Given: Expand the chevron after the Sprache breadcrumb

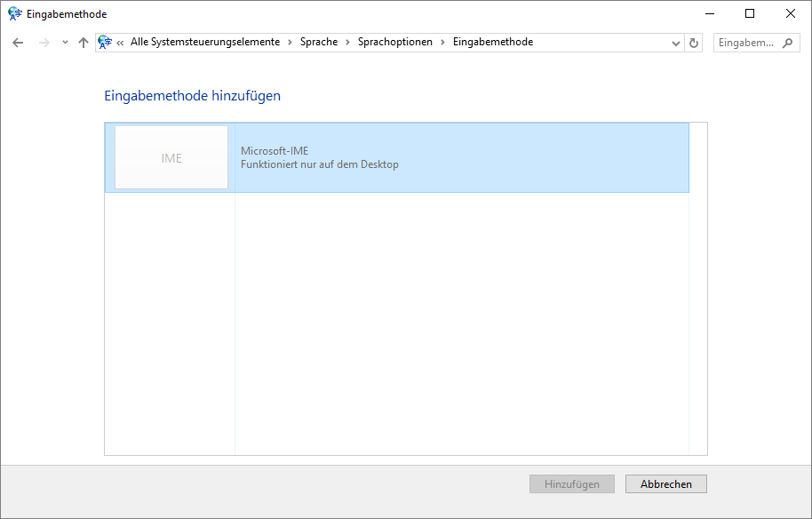Looking at the screenshot, I should point(348,43).
